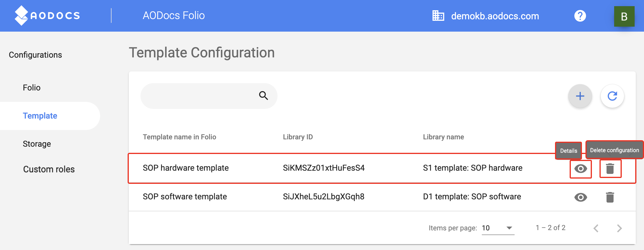Viewport: 644px width, 250px height.
Task: Delete the SOP hardware template configuration
Action: (610, 168)
